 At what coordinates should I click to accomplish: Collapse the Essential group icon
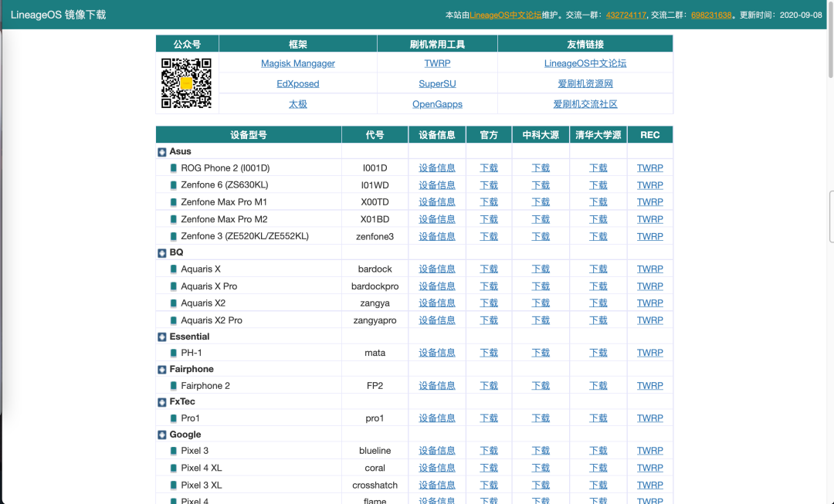162,337
